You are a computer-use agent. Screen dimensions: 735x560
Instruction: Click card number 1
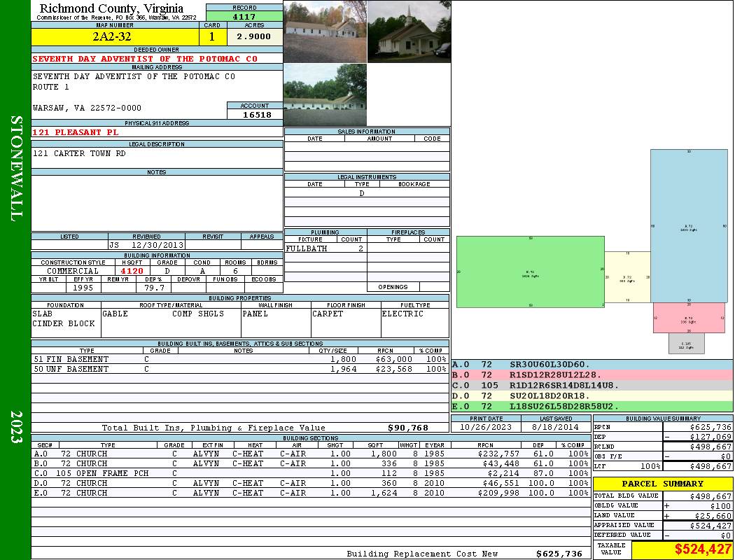pyautogui.click(x=212, y=36)
